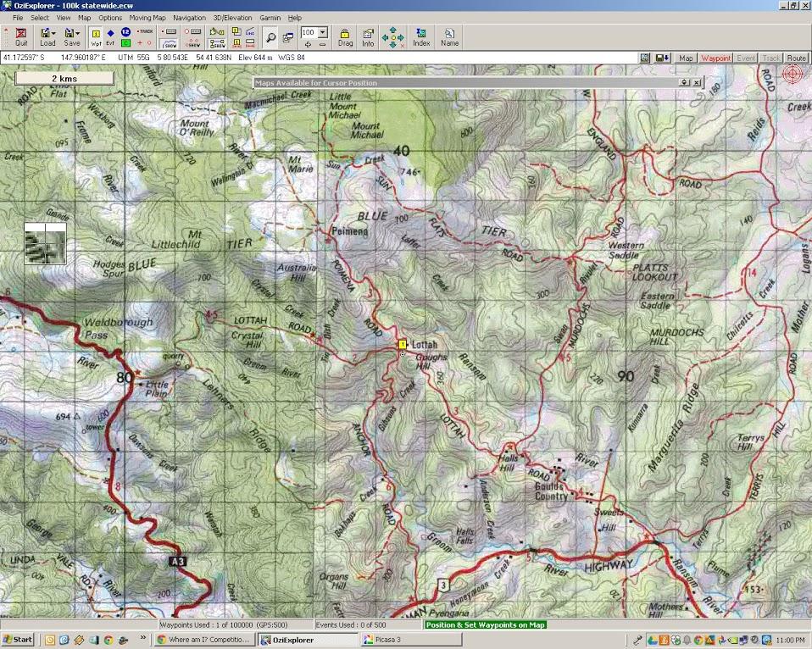Select the Wpt waypoint tool
Viewport: 812px width, 649px height.
coord(96,37)
